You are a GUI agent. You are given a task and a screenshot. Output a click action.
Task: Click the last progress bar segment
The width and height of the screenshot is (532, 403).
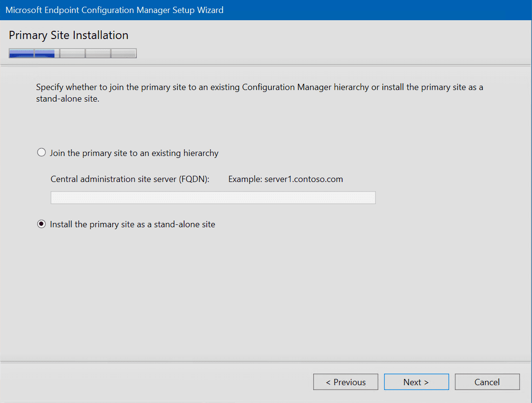click(x=124, y=53)
